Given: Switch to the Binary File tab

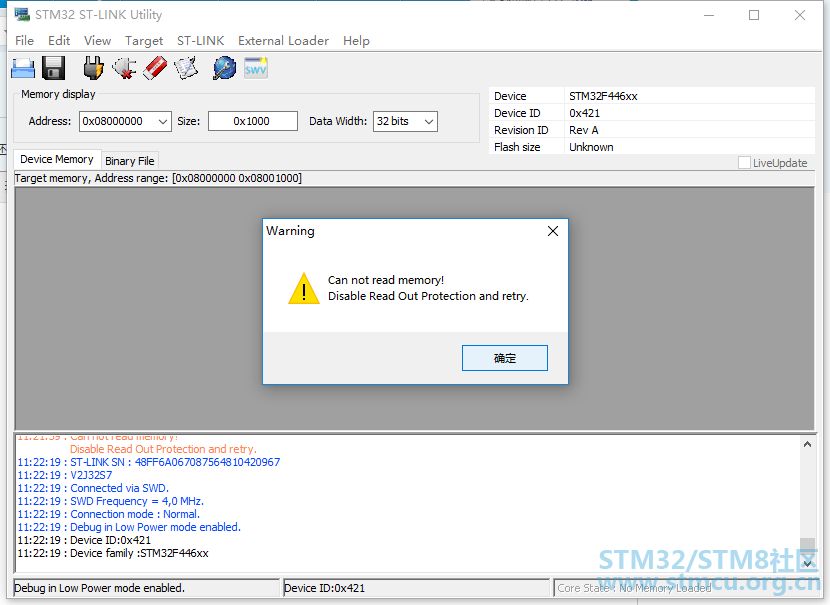Looking at the screenshot, I should pyautogui.click(x=130, y=161).
